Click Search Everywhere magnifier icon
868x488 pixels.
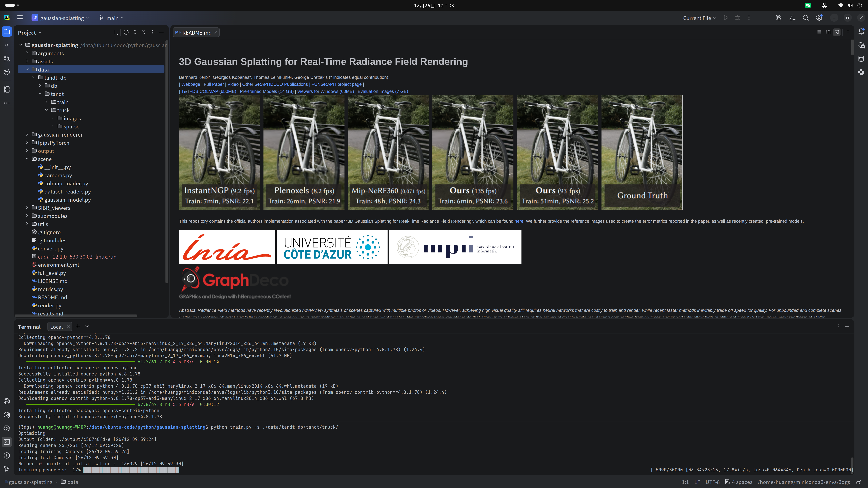pos(805,18)
